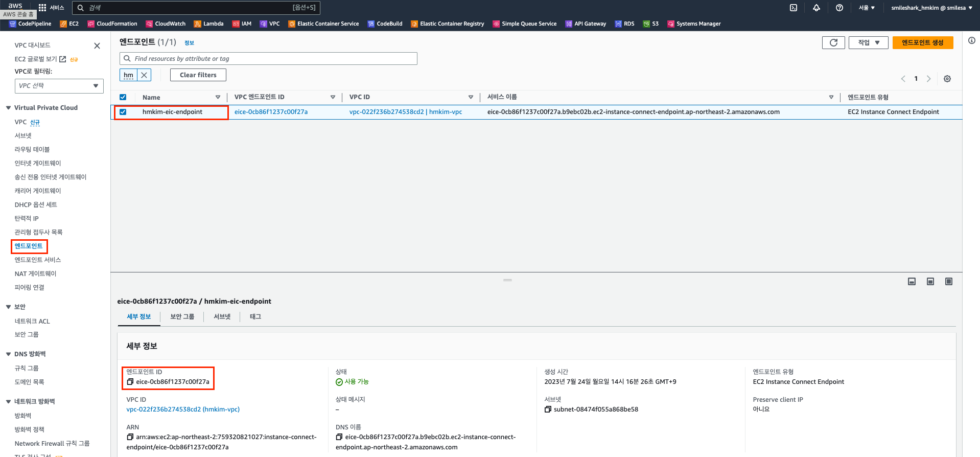
Task: Close the VPC sidebar navigation
Action: [97, 46]
